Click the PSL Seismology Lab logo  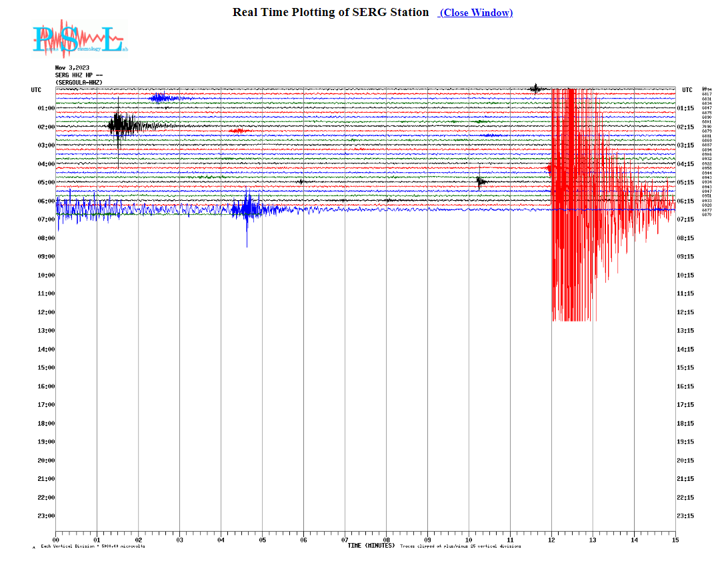pyautogui.click(x=79, y=39)
